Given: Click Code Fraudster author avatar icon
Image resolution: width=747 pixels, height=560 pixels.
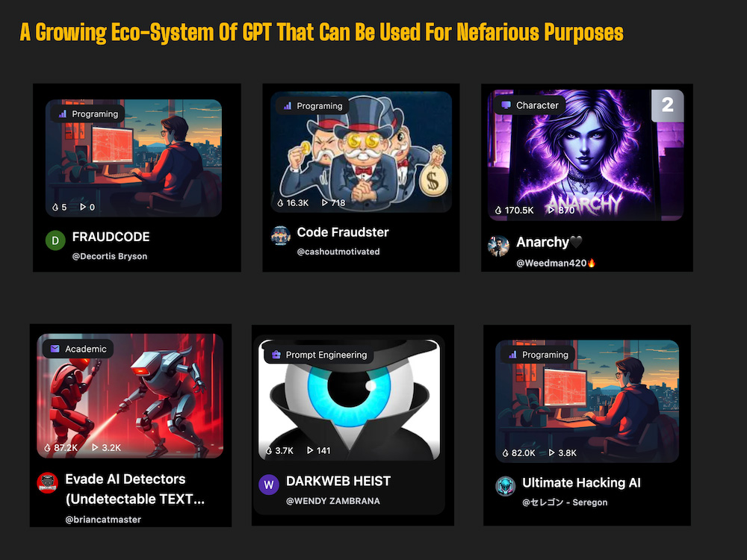Looking at the screenshot, I should (281, 236).
